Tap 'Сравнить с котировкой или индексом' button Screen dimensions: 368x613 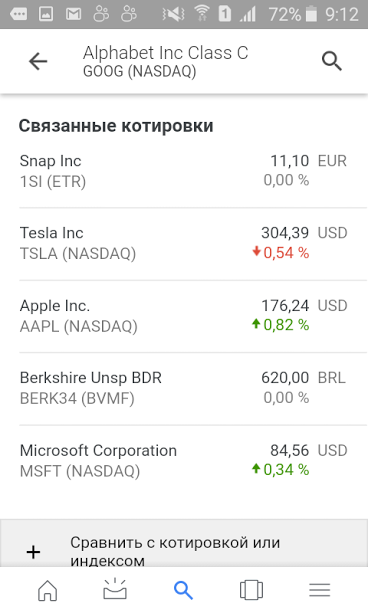(x=184, y=543)
